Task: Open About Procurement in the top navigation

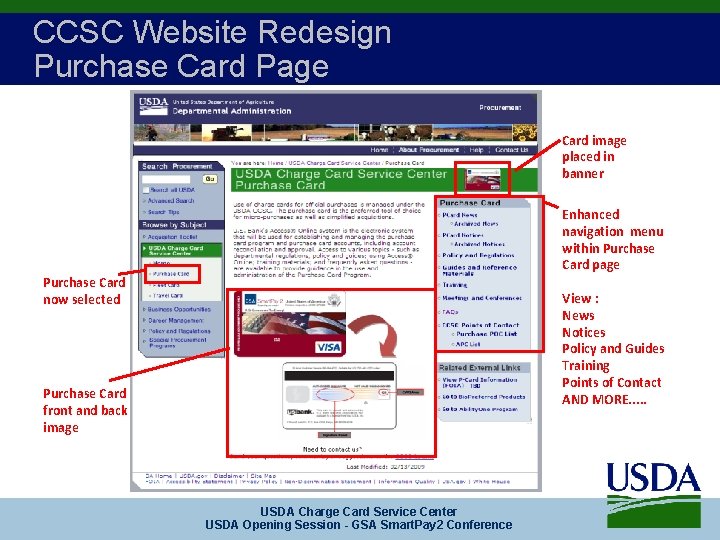Action: click(x=428, y=150)
